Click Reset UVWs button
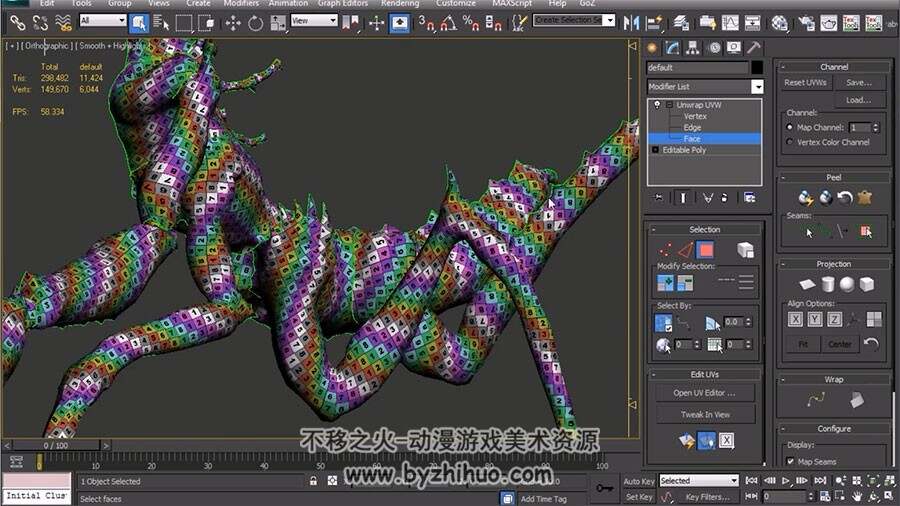This screenshot has width=900, height=506. point(805,83)
